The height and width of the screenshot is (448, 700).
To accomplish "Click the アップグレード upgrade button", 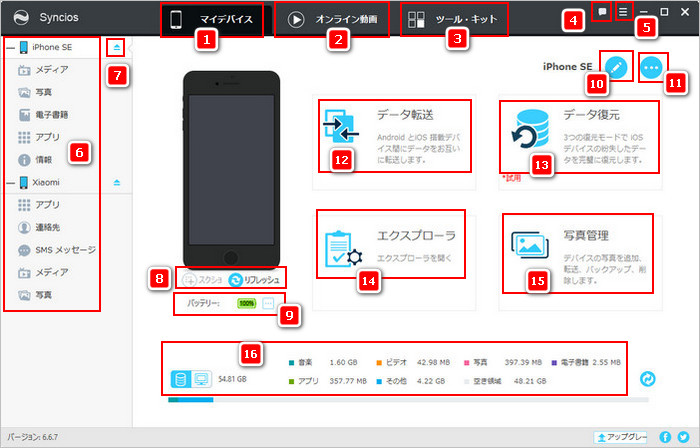I will (620, 437).
